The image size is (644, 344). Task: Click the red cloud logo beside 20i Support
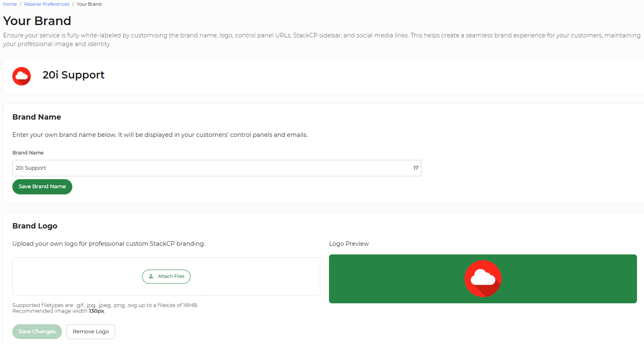22,76
